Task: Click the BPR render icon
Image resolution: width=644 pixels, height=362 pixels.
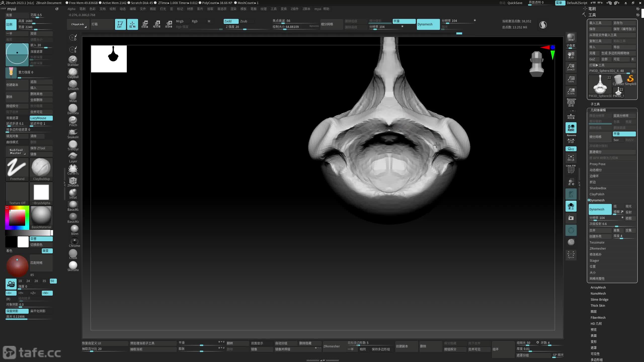Action: point(571,37)
